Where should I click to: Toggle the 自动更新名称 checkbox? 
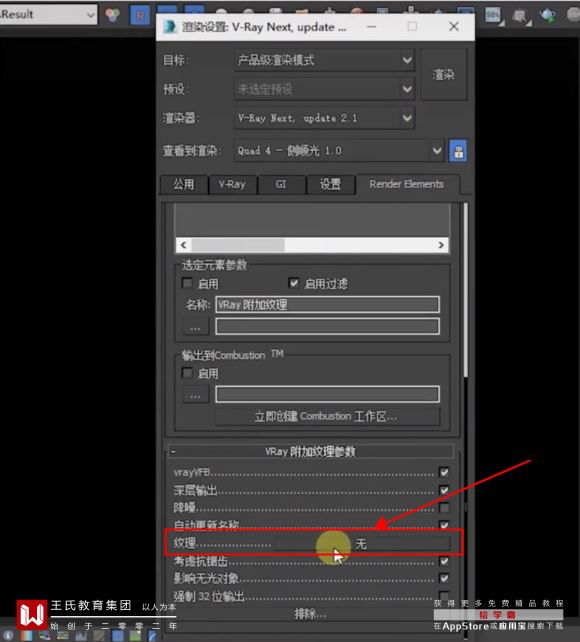point(444,524)
